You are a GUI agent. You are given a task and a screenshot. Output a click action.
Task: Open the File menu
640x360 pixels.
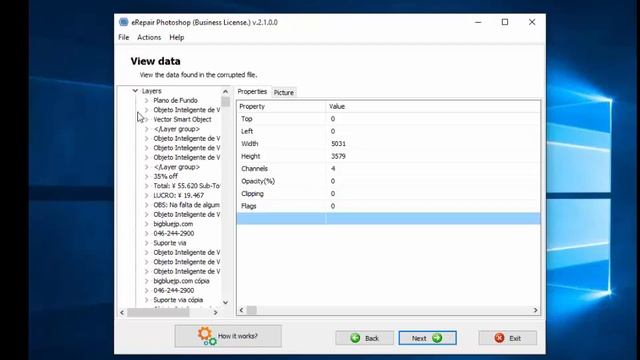(124, 37)
